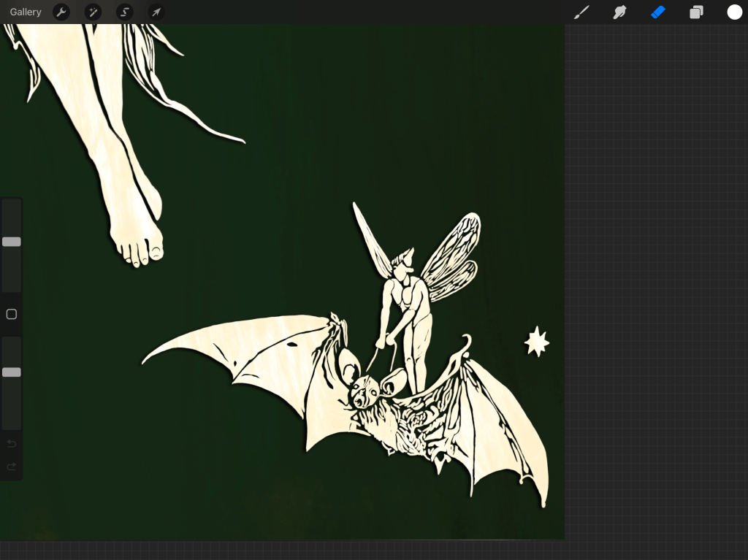Click the big toe of the foot

155,252
